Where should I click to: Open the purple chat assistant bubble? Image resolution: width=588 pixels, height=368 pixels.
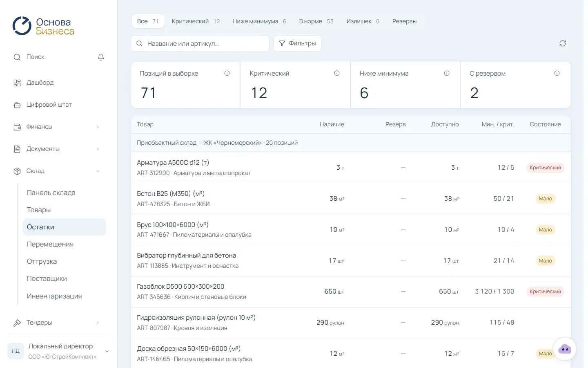pyautogui.click(x=565, y=349)
